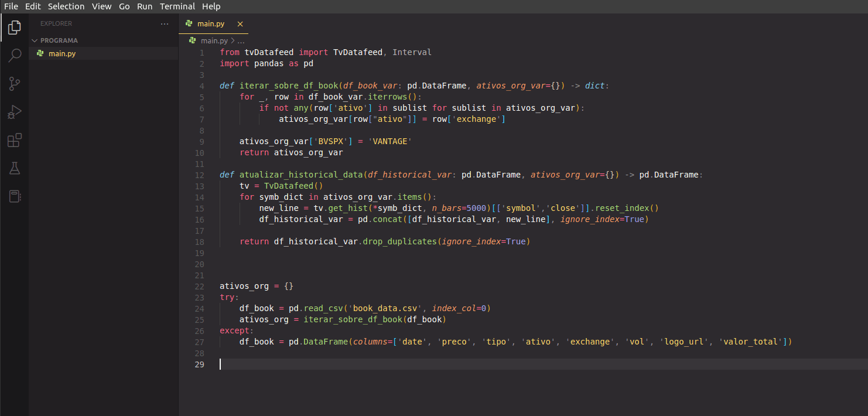Click main.py in the breadcrumb bar

pos(214,40)
